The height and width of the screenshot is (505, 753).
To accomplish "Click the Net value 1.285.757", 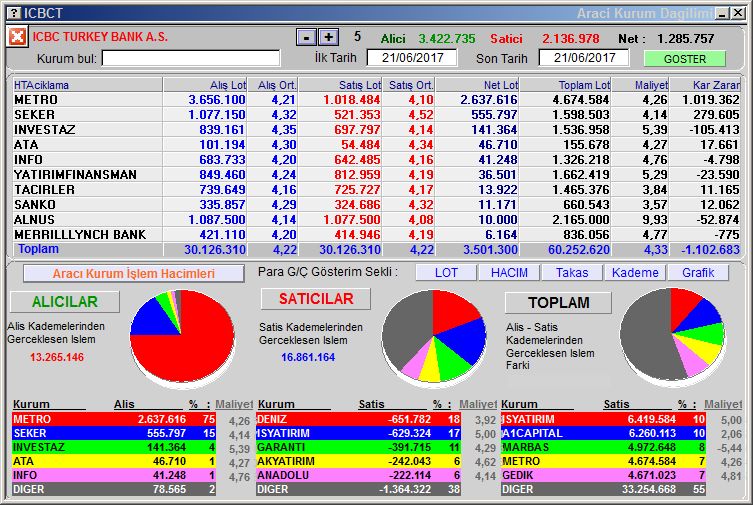I will pyautogui.click(x=685, y=38).
